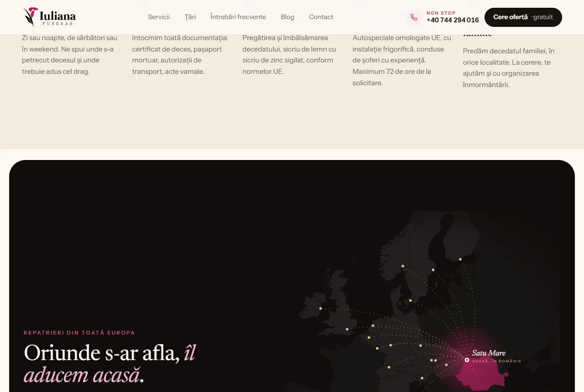Select the Stockholm dot in Sweden
The height and width of the screenshot is (392, 584).
(433, 270)
